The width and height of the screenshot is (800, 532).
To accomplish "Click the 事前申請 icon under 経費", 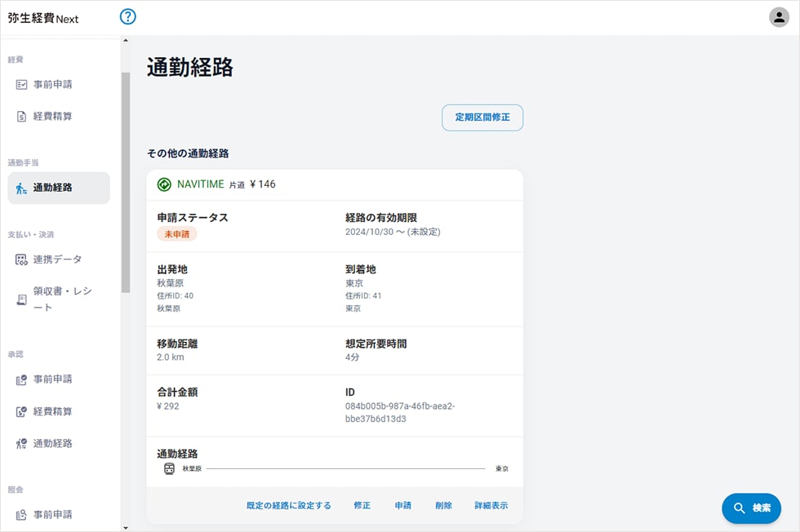I will [22, 84].
